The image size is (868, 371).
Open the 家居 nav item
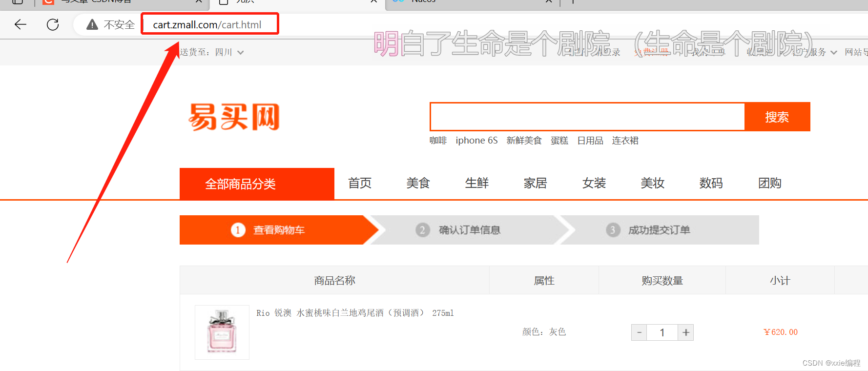coord(536,183)
